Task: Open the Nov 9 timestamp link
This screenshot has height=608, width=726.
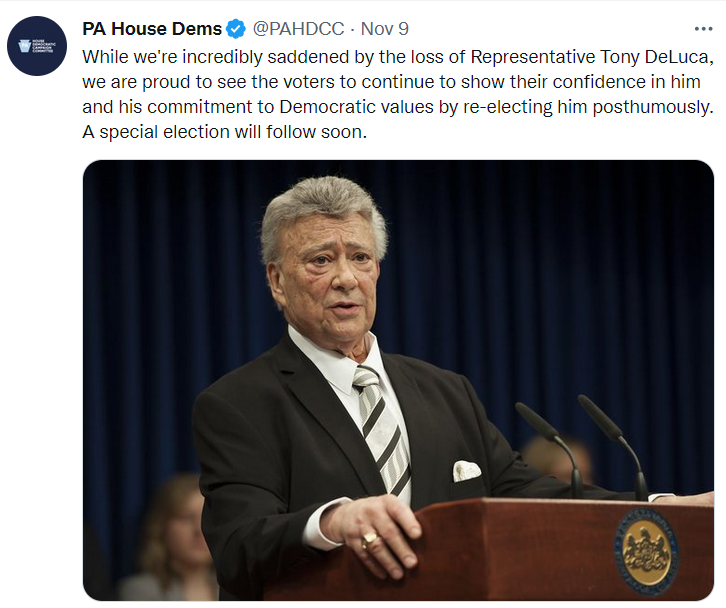Action: (x=385, y=29)
